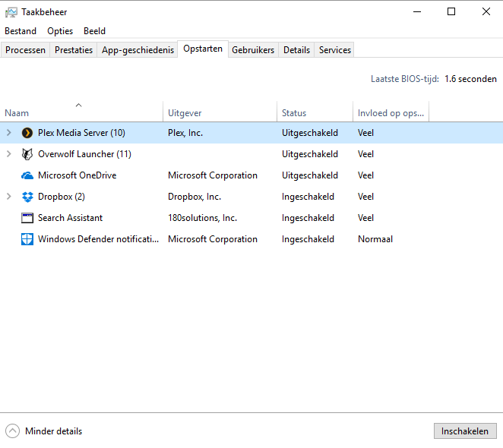The height and width of the screenshot is (448, 503).
Task: Click Microsoft Corporation in the OneDrive row
Action: pyautogui.click(x=213, y=175)
